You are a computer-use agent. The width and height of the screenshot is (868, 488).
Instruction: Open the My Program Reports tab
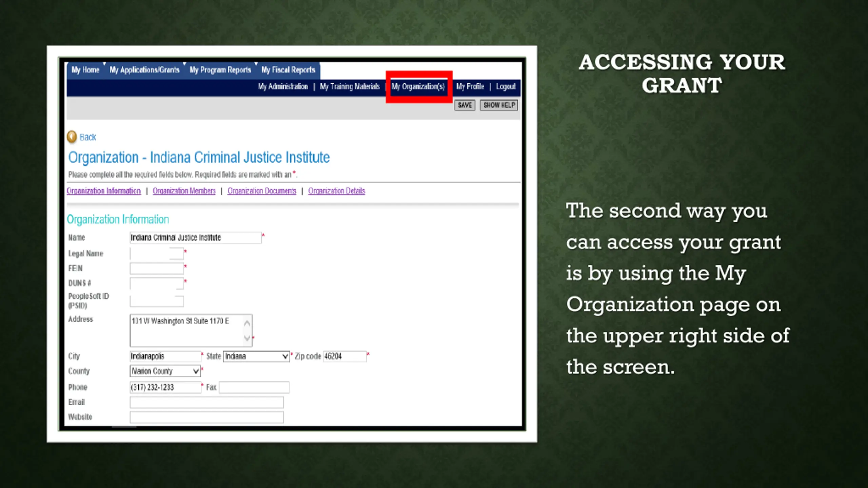[220, 70]
